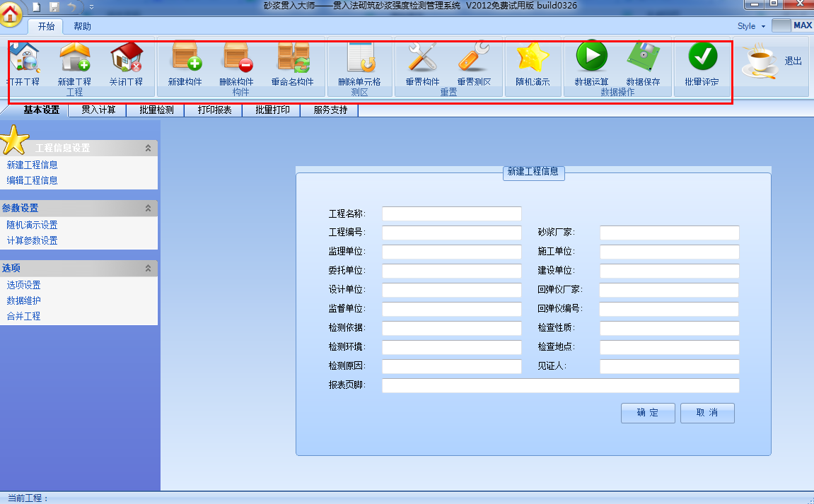Focus 建设单位 input field
The width and height of the screenshot is (814, 504).
[x=670, y=271]
